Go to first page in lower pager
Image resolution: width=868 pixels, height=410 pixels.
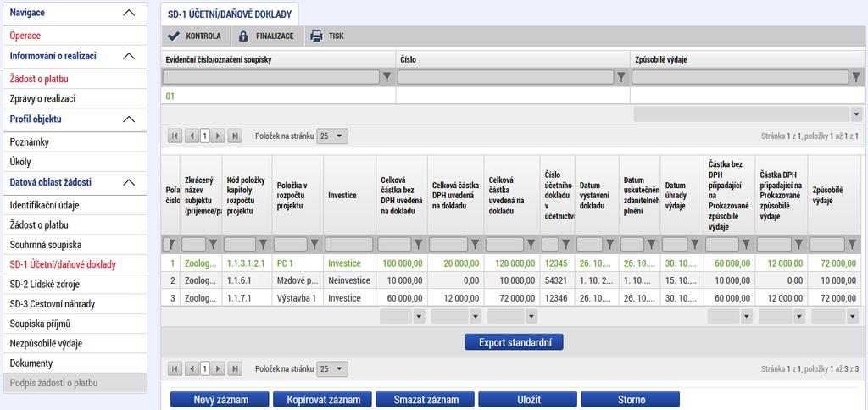pyautogui.click(x=175, y=368)
